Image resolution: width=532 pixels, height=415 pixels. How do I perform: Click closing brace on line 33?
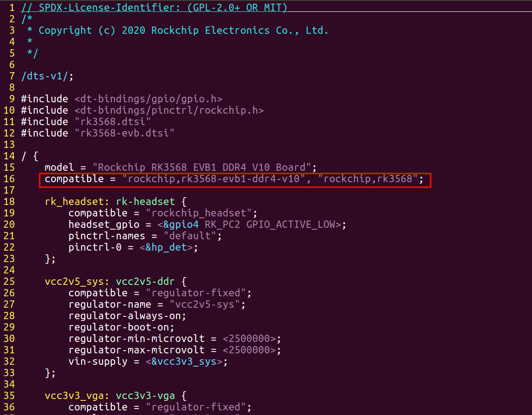coord(50,373)
